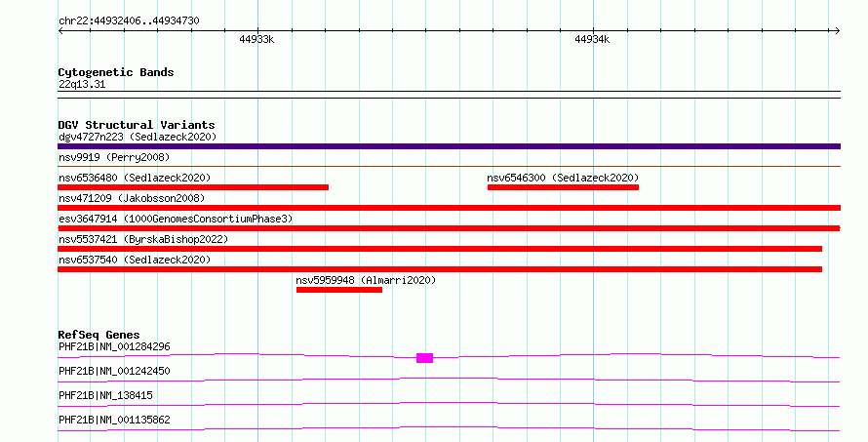Select the 22q13.31 band label
This screenshot has width=868, height=442.
click(82, 84)
